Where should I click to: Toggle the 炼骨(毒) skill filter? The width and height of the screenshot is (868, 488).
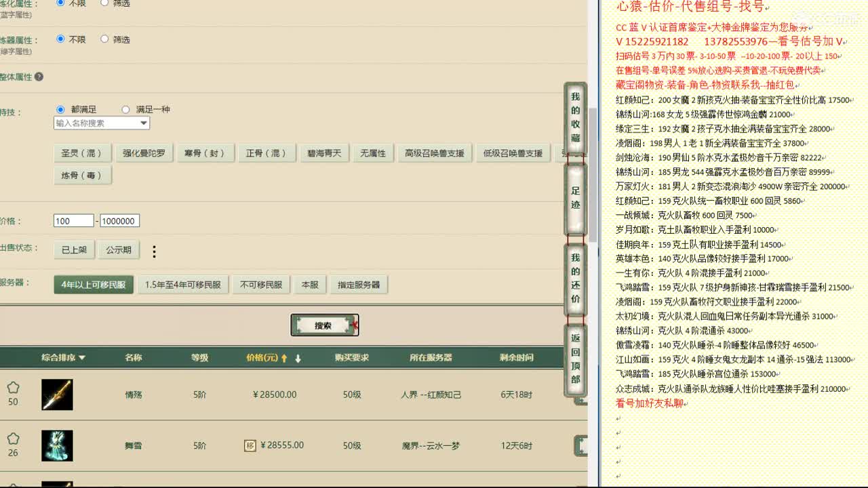point(82,175)
